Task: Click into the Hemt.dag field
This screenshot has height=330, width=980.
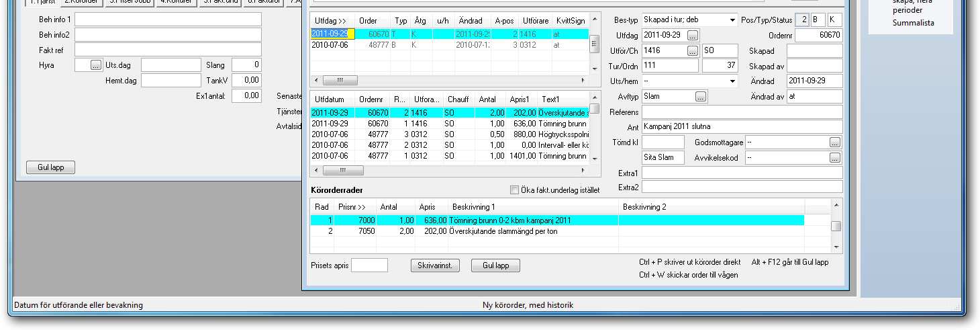Action: pos(170,80)
